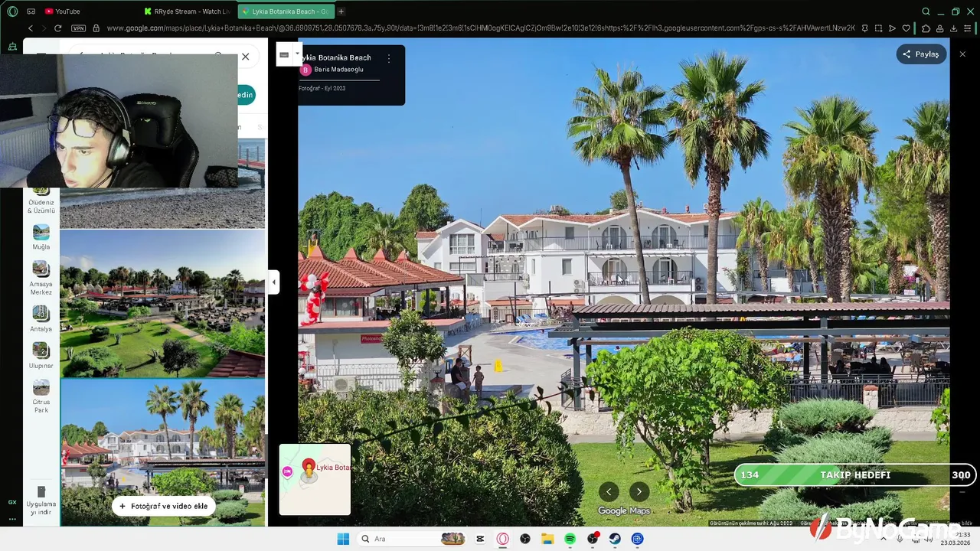Open the downloads icon
The width and height of the screenshot is (980, 551).
tap(953, 28)
